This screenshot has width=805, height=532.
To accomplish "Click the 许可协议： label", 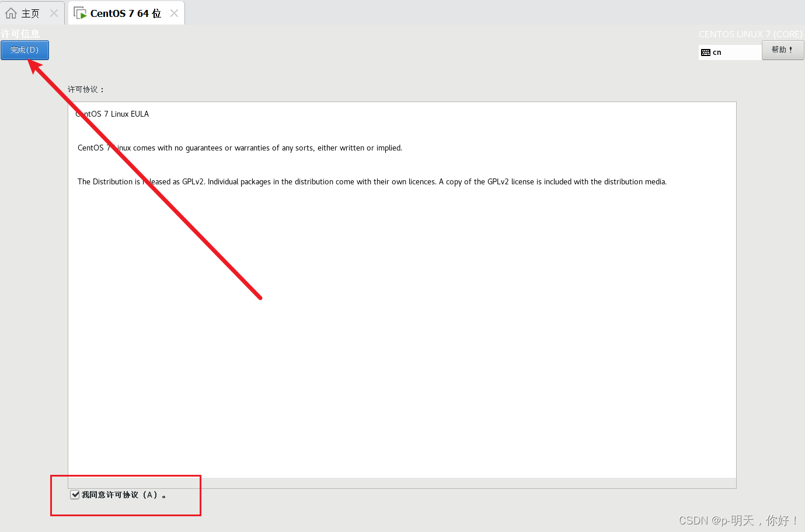I will pos(86,89).
